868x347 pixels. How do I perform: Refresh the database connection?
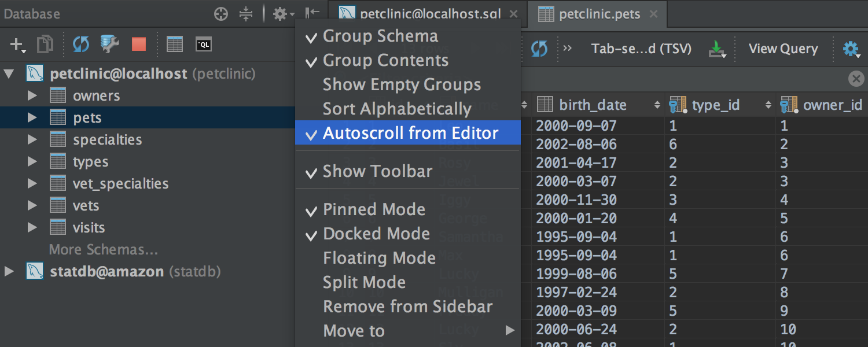(x=81, y=45)
